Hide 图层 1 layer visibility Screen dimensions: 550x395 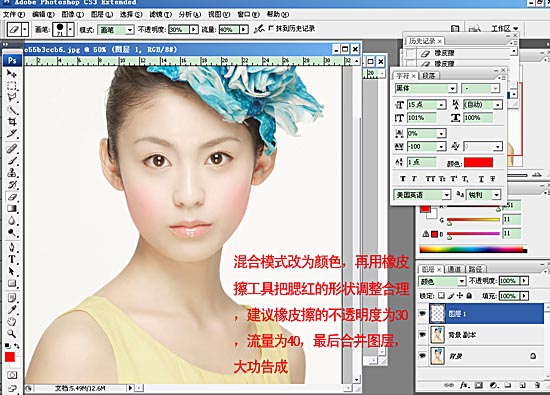(x=422, y=313)
